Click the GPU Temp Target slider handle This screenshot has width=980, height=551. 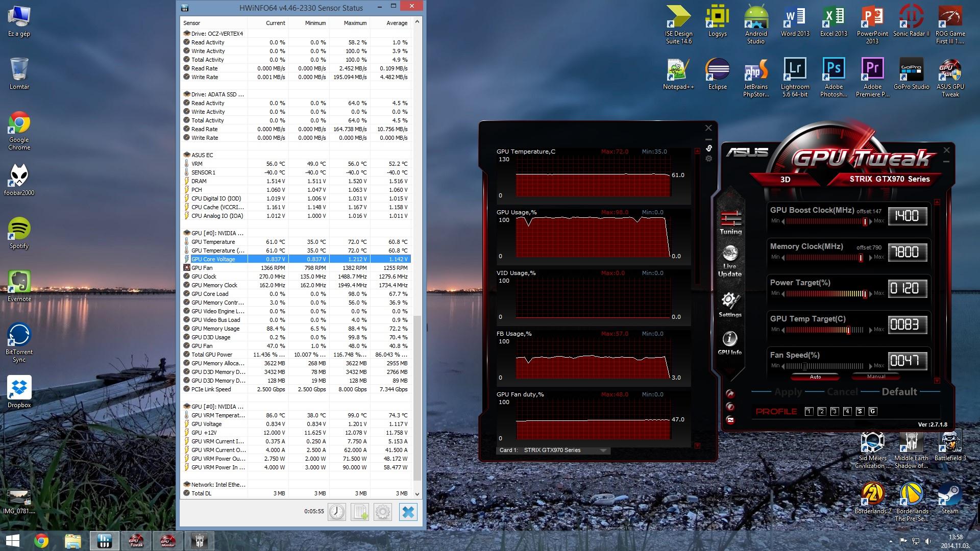pos(848,330)
